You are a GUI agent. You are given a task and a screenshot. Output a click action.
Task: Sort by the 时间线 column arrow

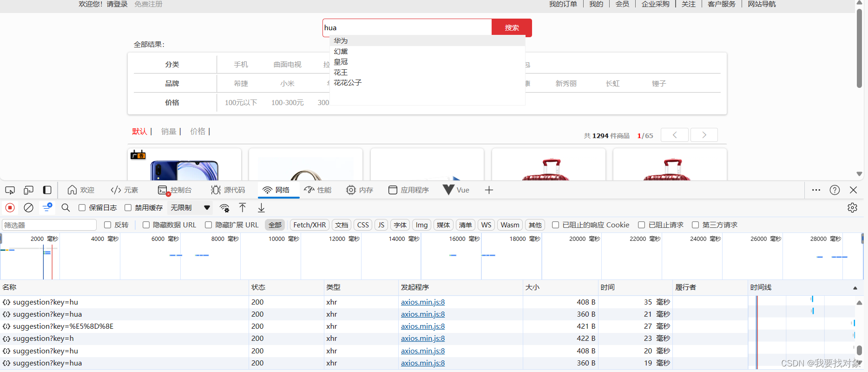pyautogui.click(x=855, y=288)
